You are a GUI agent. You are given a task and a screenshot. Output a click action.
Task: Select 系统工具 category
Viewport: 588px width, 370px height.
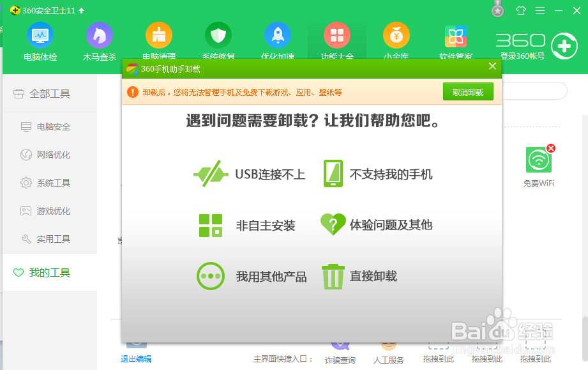click(x=46, y=183)
